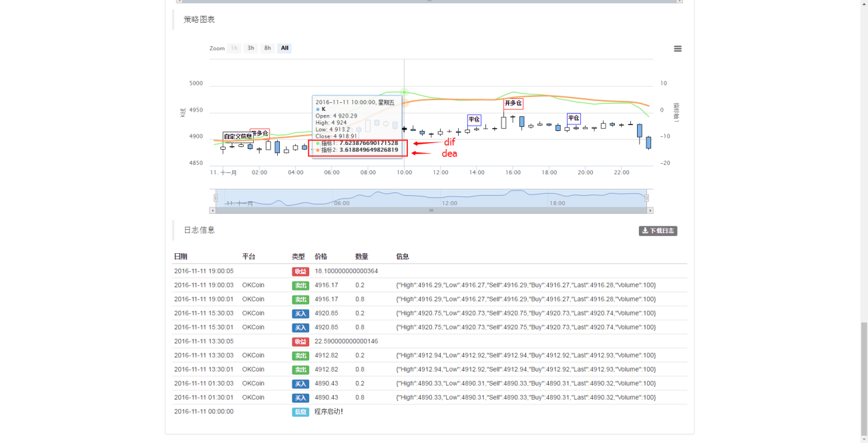Screen dimensions: 868x443
Task: Click the 价格 column header
Action: pyautogui.click(x=321, y=257)
